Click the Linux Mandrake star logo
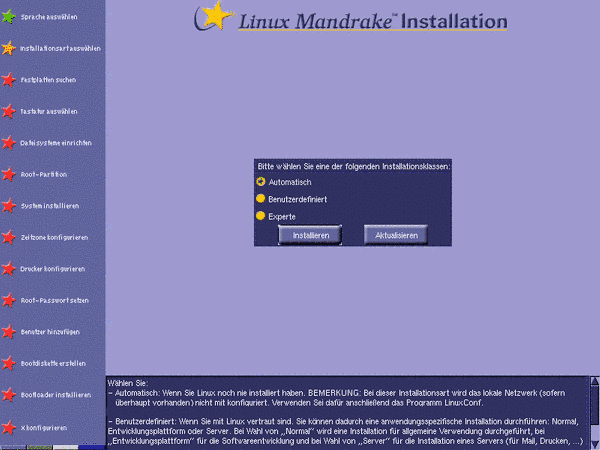600x450 pixels. [x=213, y=18]
